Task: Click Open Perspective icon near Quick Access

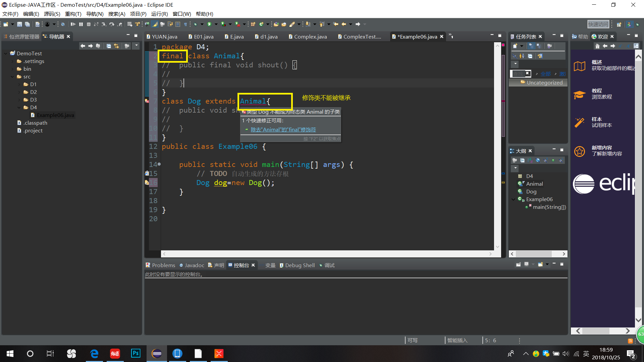Action: point(619,24)
